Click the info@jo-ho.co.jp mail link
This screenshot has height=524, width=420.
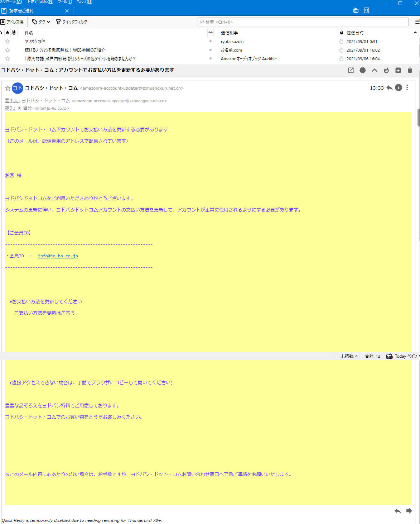pos(58,256)
